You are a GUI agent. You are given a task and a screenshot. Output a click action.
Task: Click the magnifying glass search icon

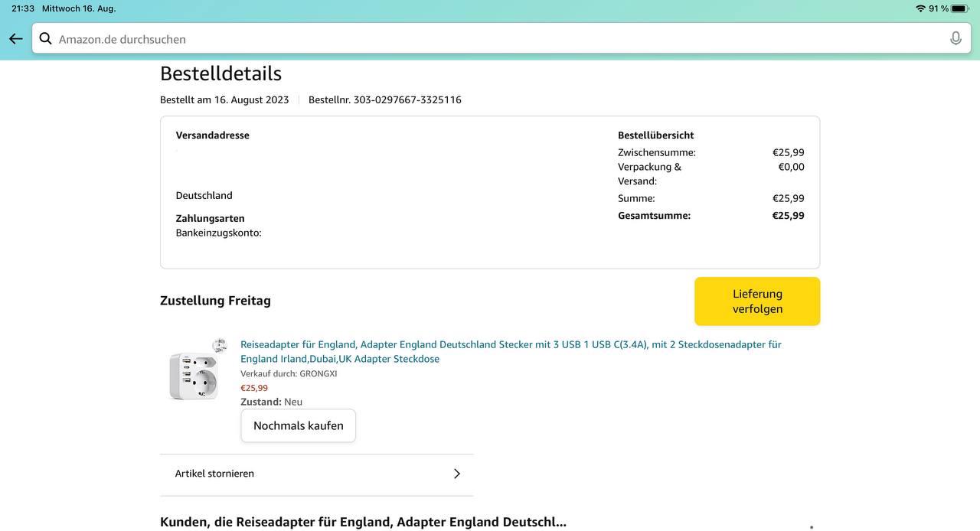pos(46,39)
